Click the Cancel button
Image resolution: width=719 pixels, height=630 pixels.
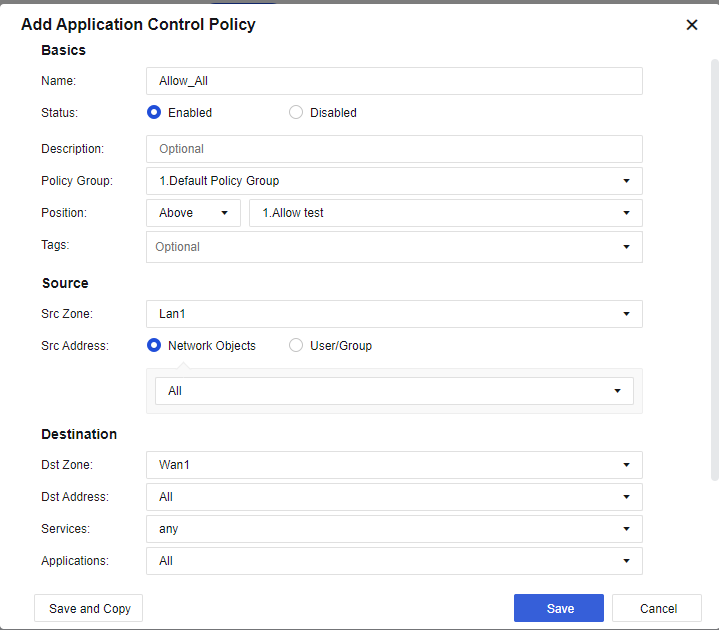point(657,609)
